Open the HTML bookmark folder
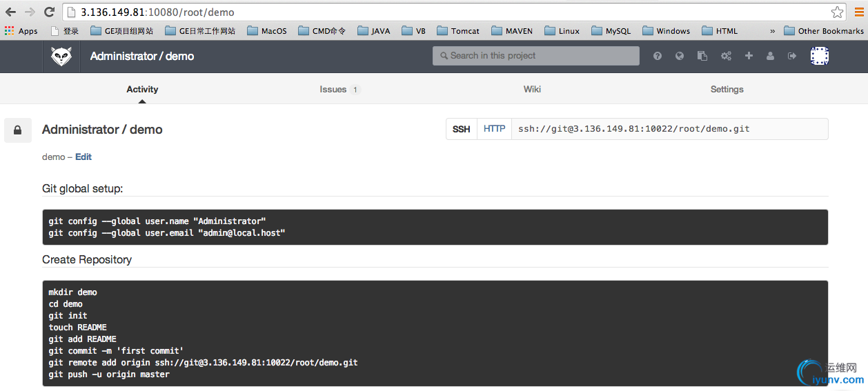 (x=720, y=31)
